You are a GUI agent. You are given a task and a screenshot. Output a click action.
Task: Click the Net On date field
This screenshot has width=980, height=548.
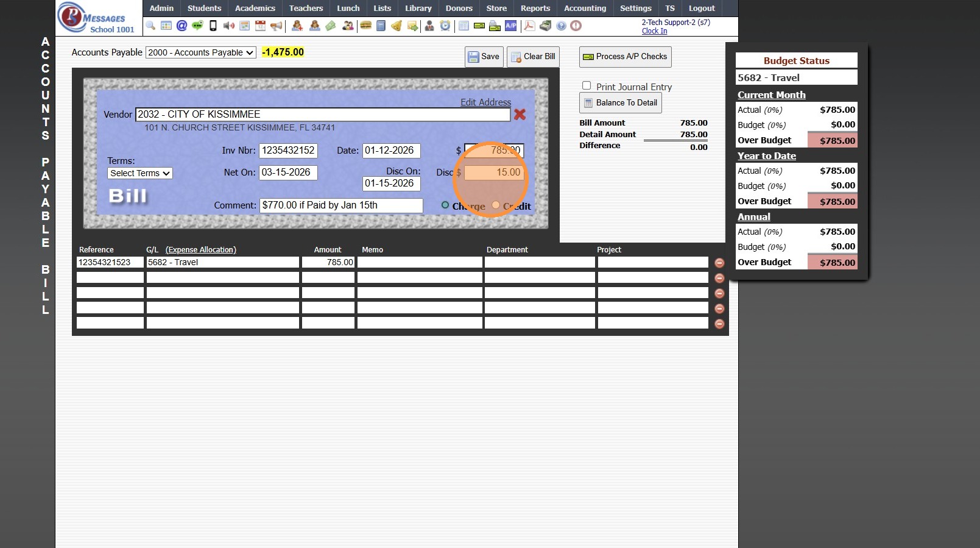[288, 173]
